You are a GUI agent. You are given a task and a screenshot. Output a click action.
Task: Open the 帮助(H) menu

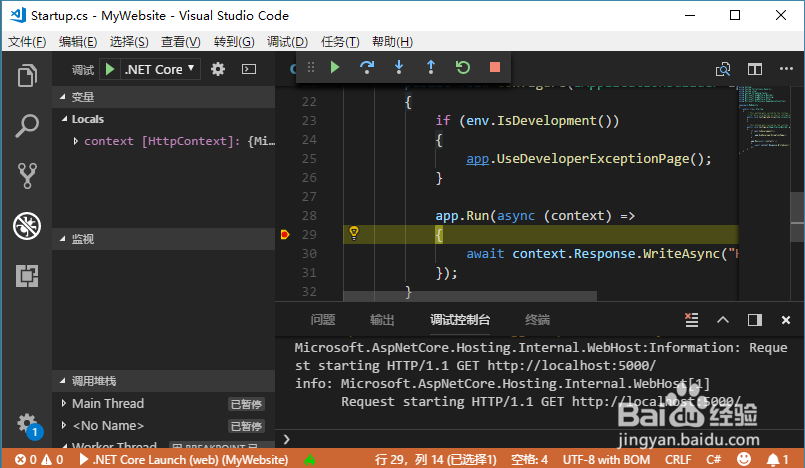click(x=392, y=42)
